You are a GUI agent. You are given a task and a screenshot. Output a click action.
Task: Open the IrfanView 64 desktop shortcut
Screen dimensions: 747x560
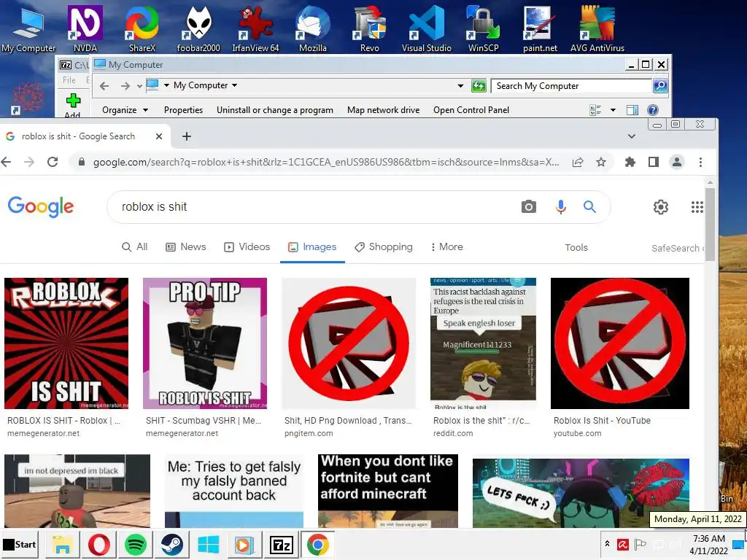pyautogui.click(x=255, y=28)
